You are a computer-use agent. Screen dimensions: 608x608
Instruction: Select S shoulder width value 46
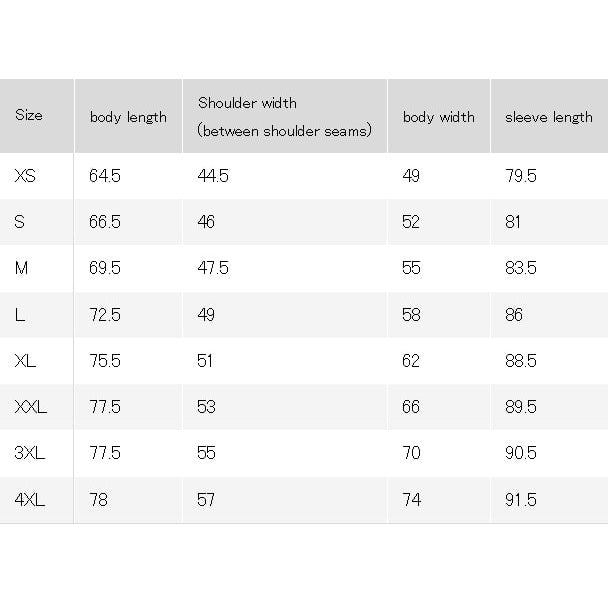[206, 222]
